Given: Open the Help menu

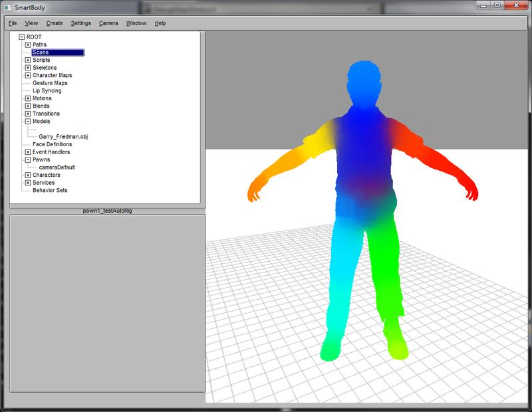Looking at the screenshot, I should [160, 23].
